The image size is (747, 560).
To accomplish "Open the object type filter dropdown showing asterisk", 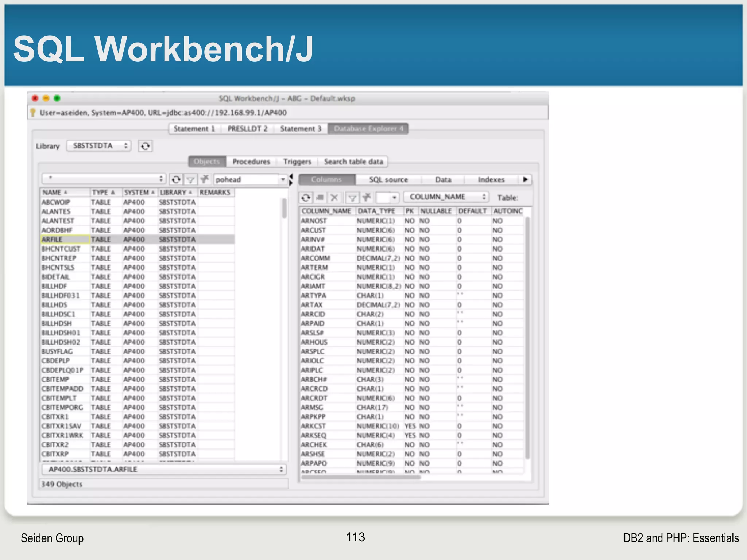I will (104, 179).
